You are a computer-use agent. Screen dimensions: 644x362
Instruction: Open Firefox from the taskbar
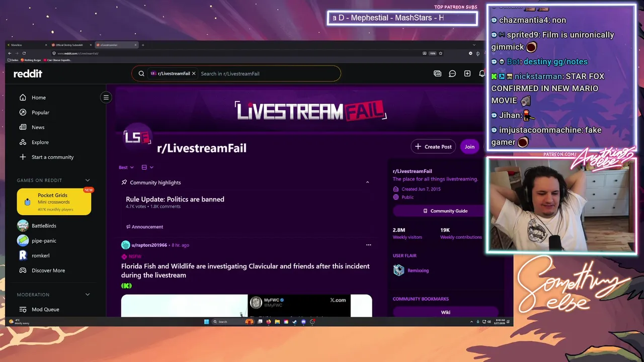click(268, 322)
